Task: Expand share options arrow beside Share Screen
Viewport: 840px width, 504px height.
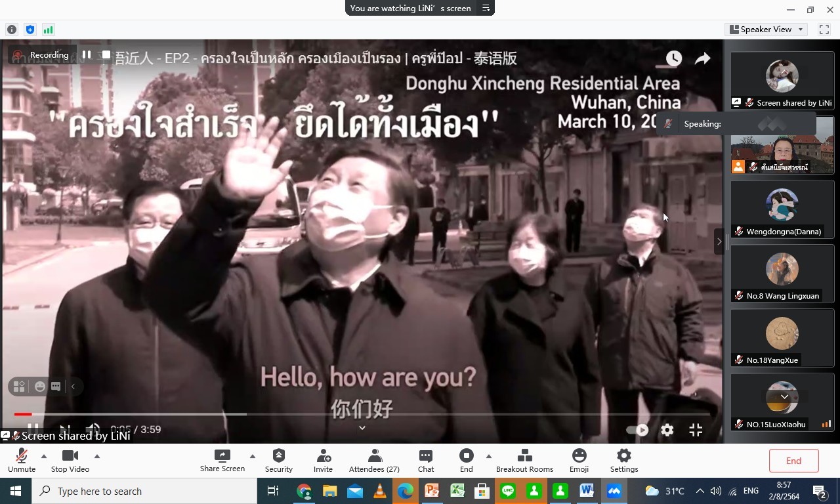Action: coord(253,456)
